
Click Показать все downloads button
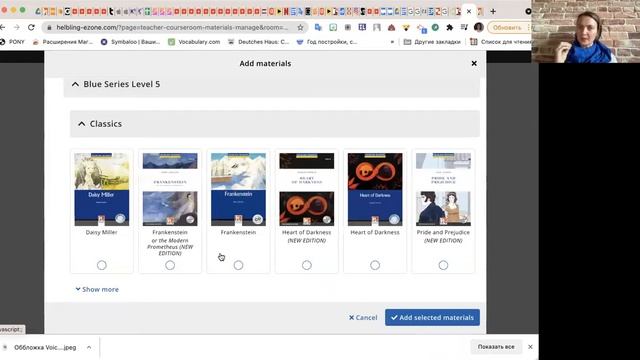point(496,347)
